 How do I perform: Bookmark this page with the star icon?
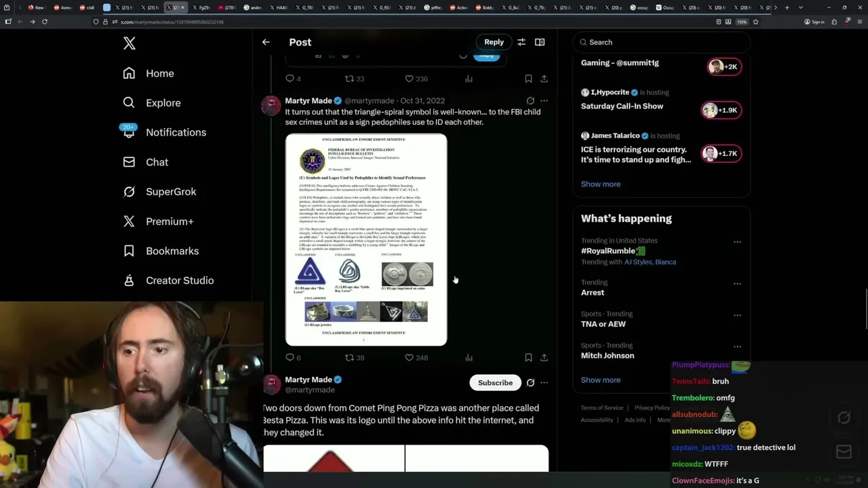coord(755,22)
